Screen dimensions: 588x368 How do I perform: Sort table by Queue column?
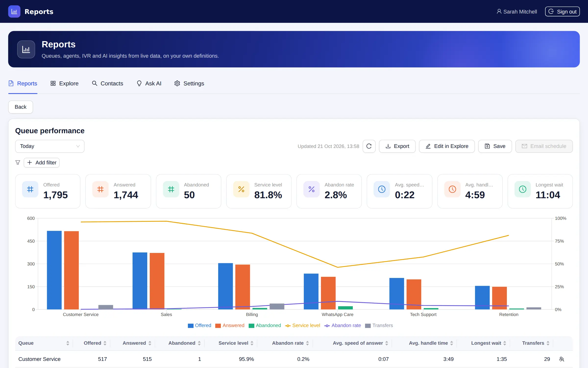pos(44,343)
